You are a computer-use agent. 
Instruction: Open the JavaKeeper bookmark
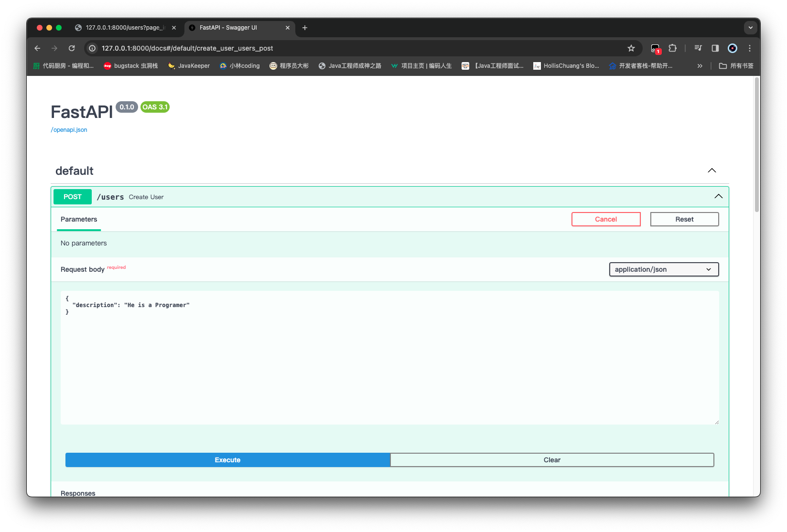tap(189, 66)
